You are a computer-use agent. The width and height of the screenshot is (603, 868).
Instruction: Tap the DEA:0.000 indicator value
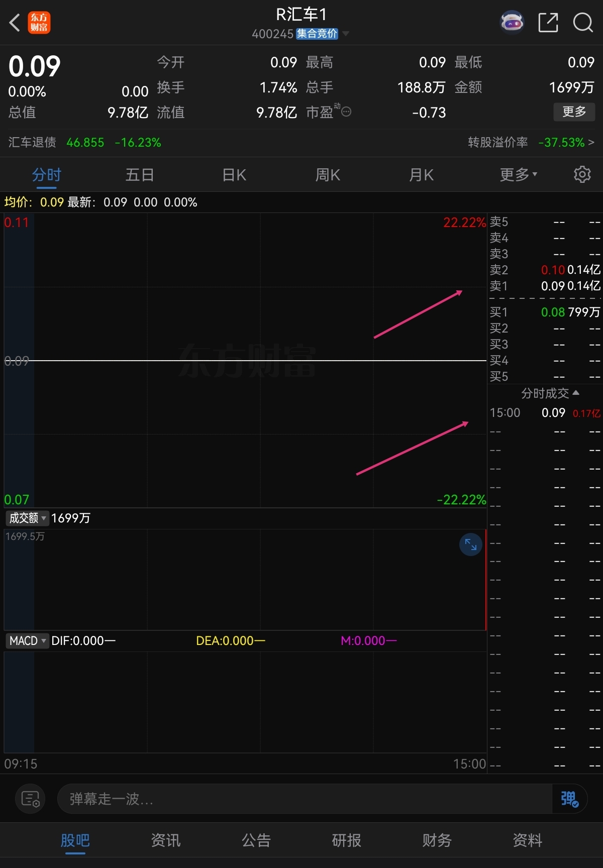[x=230, y=640]
